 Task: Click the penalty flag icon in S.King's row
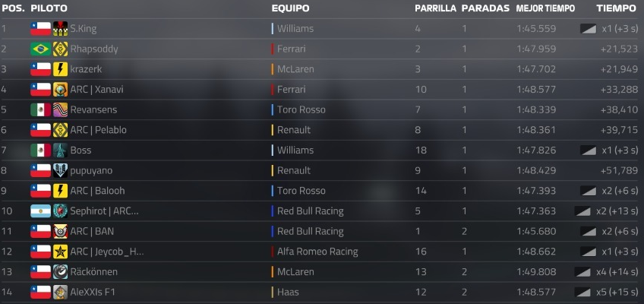point(588,29)
